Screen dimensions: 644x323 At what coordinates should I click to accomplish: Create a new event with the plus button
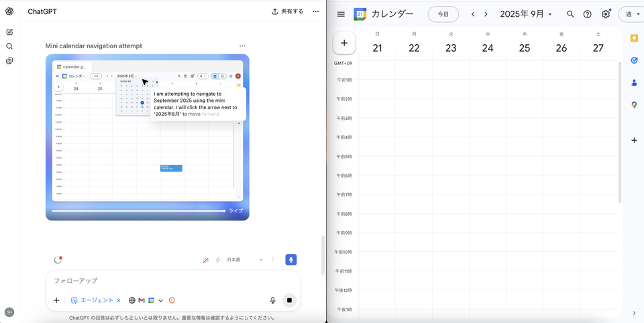tap(344, 43)
